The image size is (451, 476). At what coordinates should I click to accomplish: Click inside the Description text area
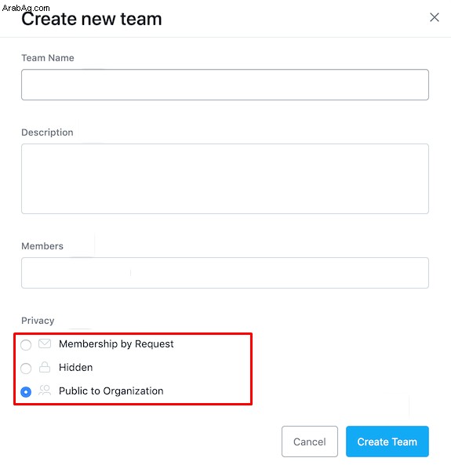[225, 179]
